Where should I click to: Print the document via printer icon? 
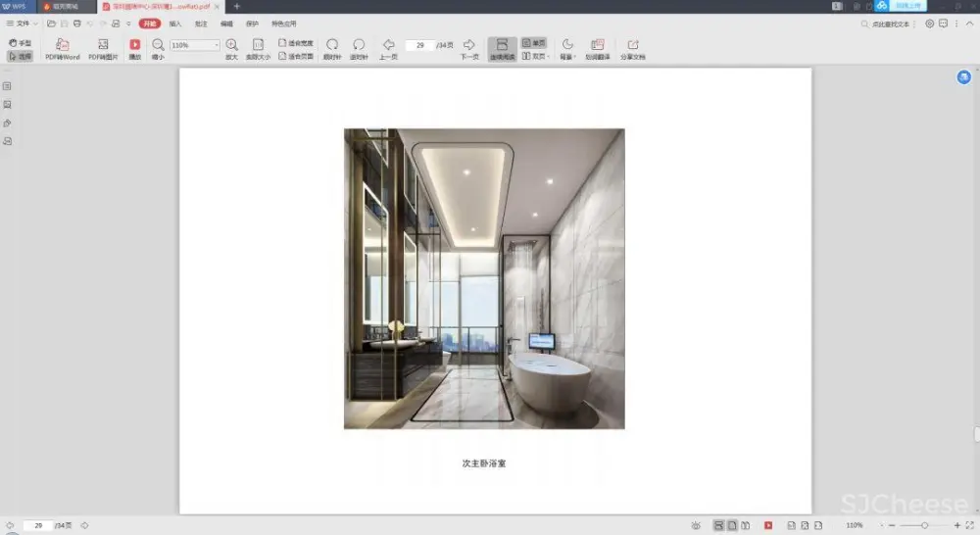76,24
